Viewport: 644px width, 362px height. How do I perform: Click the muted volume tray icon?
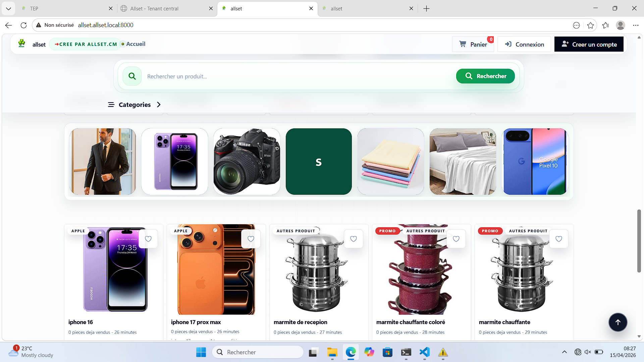[x=588, y=352]
